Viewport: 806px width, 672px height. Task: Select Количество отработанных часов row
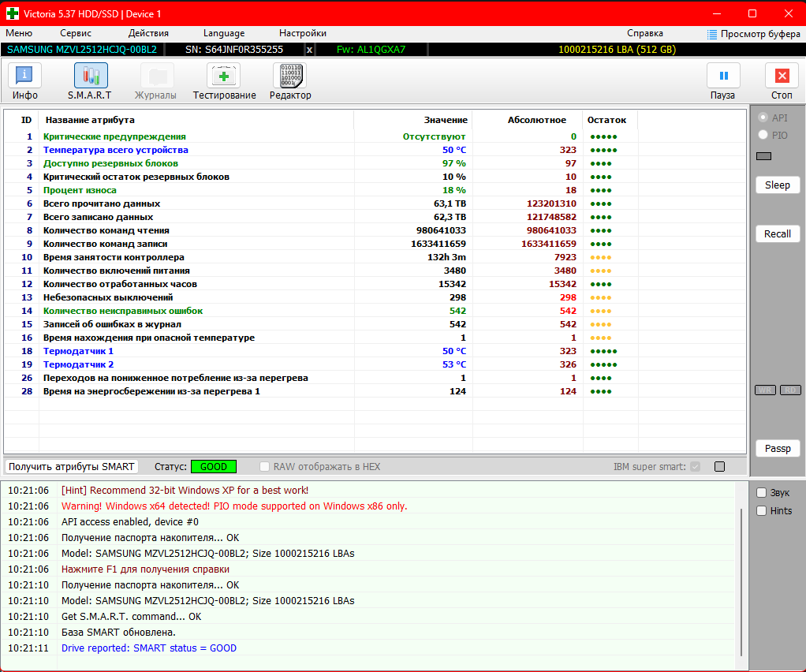click(374, 284)
